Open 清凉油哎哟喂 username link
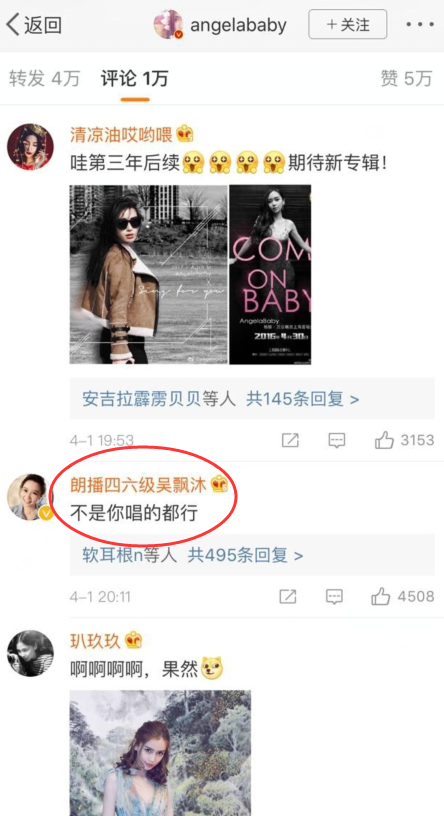 tap(121, 135)
